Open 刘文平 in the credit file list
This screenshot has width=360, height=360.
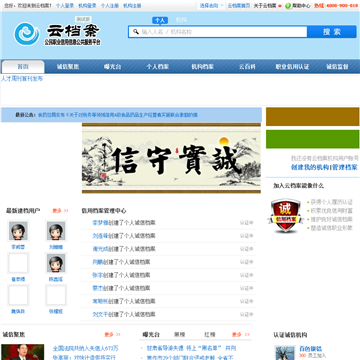click(x=100, y=314)
